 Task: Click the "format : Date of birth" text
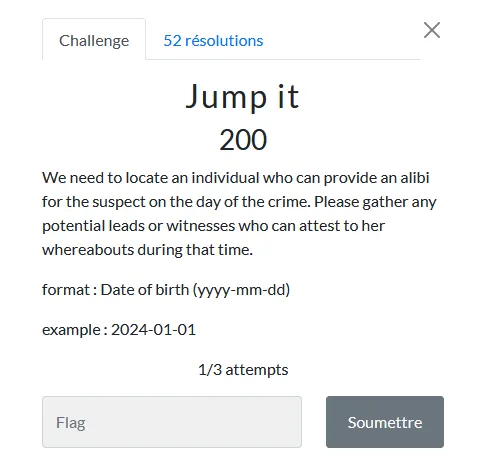click(115, 290)
